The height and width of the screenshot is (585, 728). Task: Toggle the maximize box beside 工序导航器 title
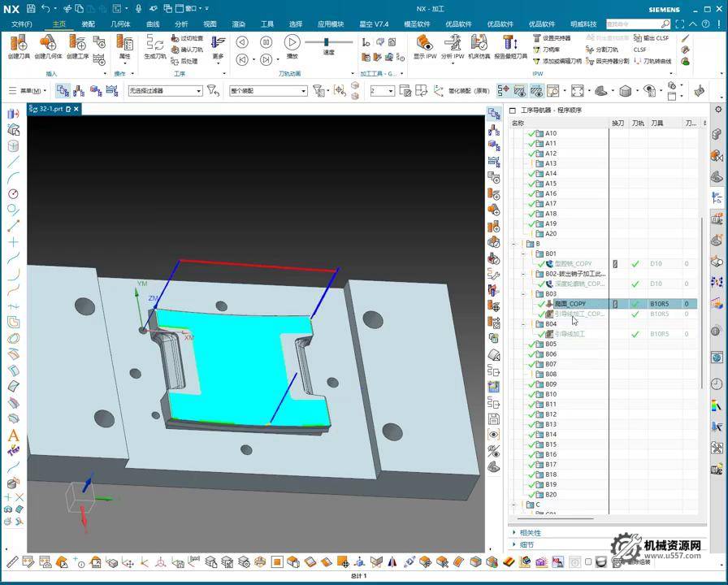click(x=512, y=110)
